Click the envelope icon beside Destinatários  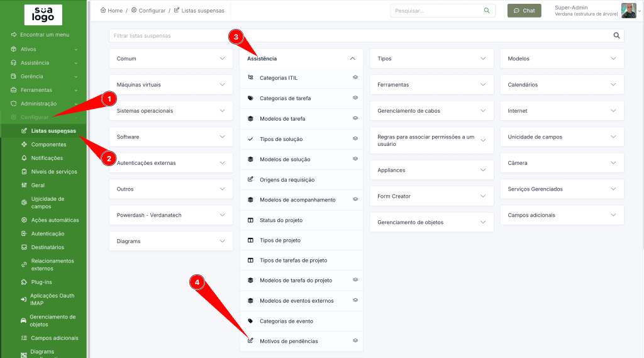[24, 247]
